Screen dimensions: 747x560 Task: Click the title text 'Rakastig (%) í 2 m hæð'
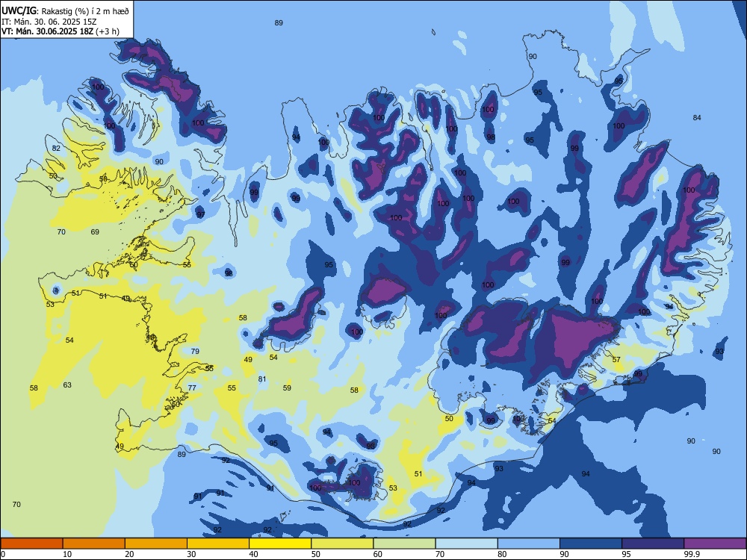click(86, 11)
